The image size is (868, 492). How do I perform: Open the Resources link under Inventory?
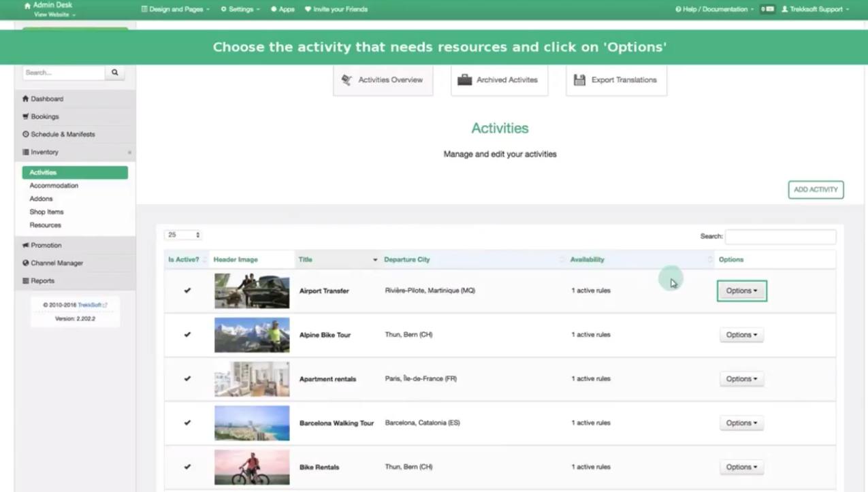tap(45, 225)
